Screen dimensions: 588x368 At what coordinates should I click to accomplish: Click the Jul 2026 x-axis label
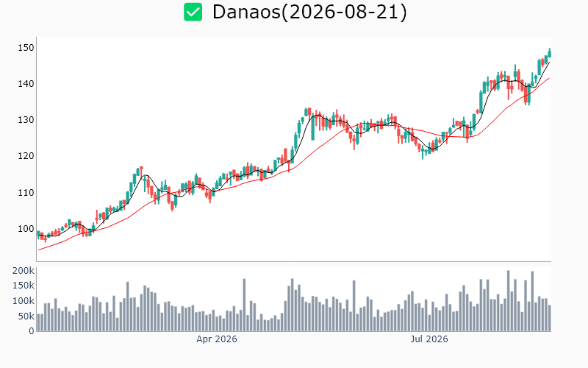click(429, 339)
